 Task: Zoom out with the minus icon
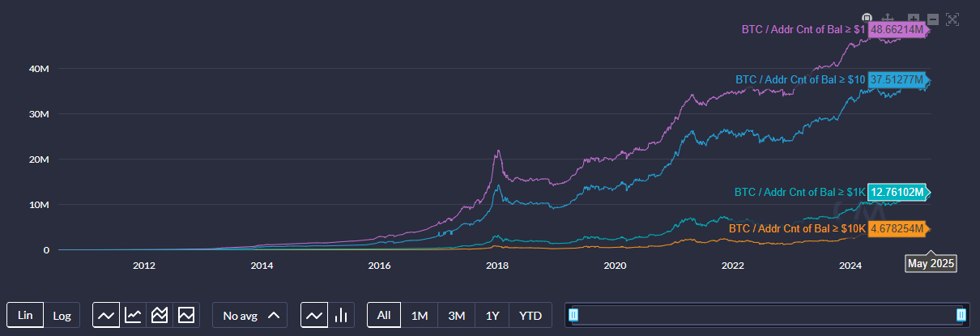933,19
